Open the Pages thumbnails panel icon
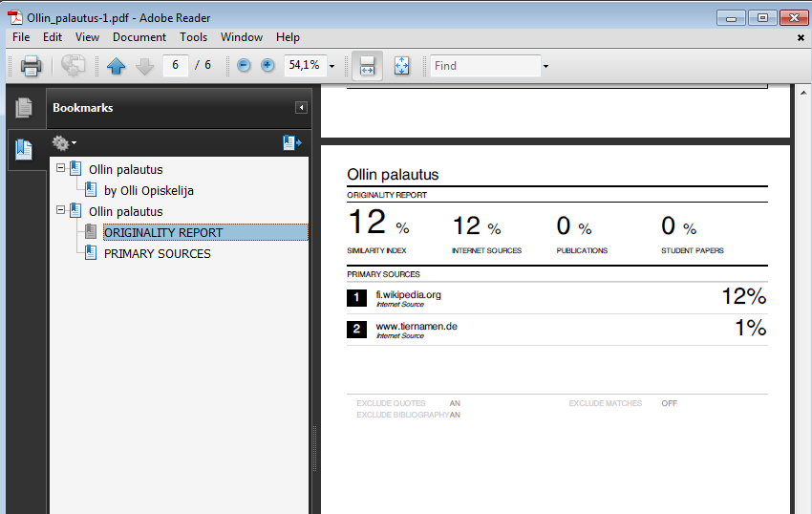812x514 pixels. click(x=24, y=108)
